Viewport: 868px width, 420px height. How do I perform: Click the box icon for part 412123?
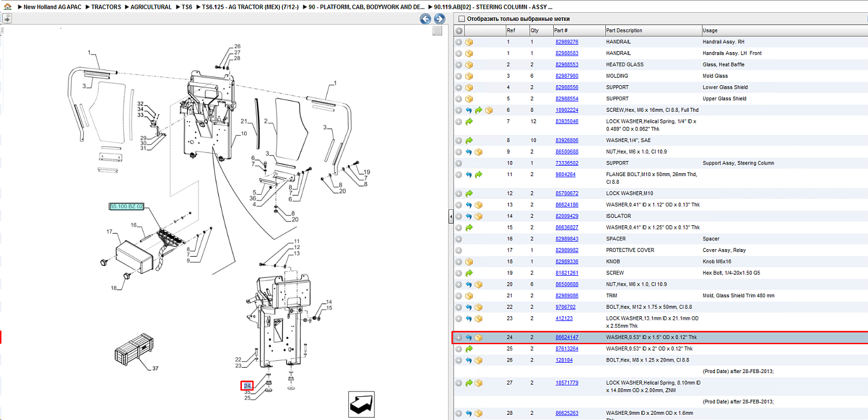(479, 319)
